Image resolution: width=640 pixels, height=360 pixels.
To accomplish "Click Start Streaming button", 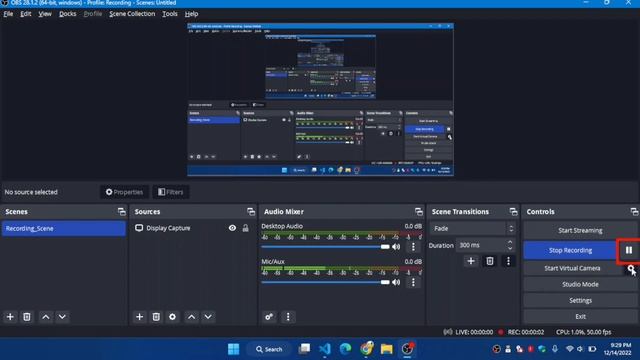I will (580, 231).
